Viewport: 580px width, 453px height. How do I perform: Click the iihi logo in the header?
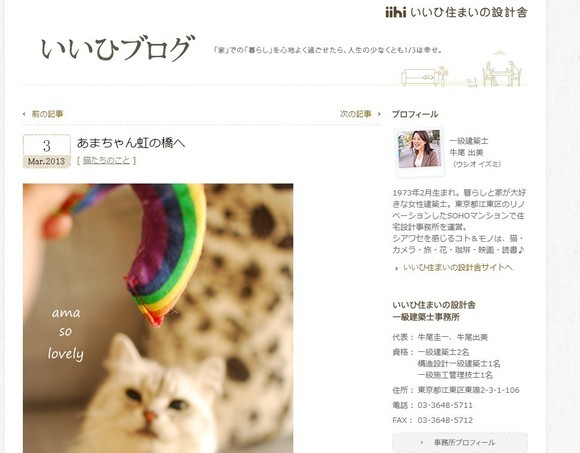click(x=395, y=13)
